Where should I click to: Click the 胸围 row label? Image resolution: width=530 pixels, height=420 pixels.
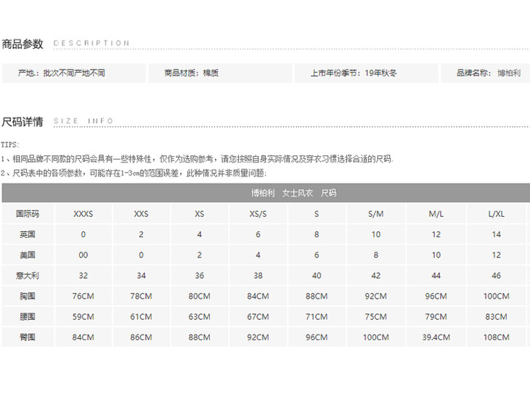pos(27,296)
